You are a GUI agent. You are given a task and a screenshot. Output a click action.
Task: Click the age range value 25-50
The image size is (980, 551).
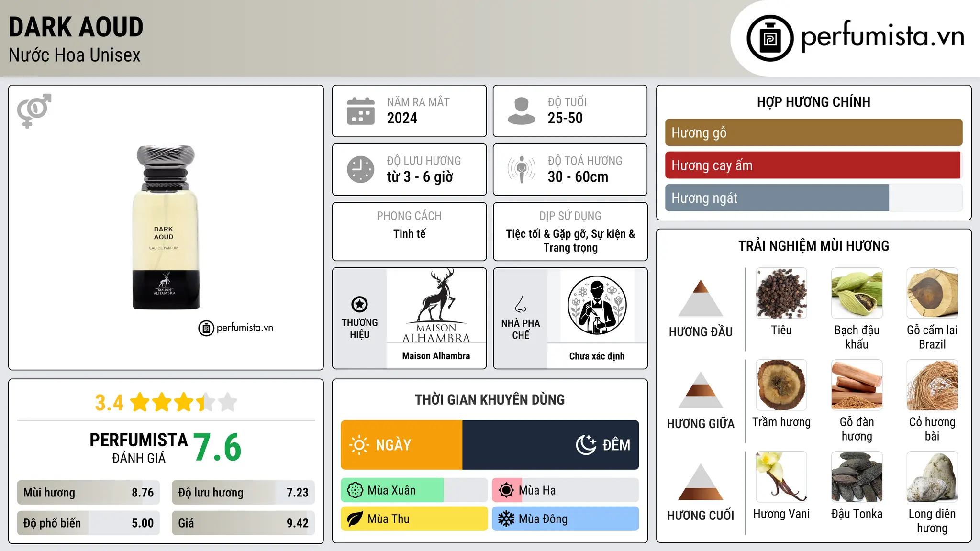565,118
